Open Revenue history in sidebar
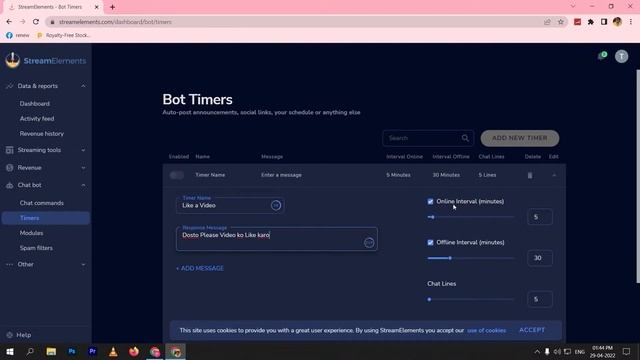 click(x=42, y=134)
